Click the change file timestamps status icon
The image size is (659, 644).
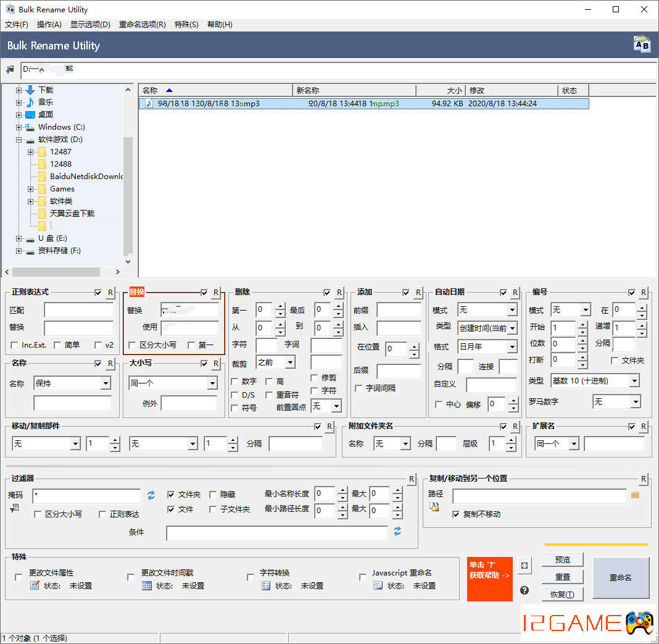(x=147, y=586)
